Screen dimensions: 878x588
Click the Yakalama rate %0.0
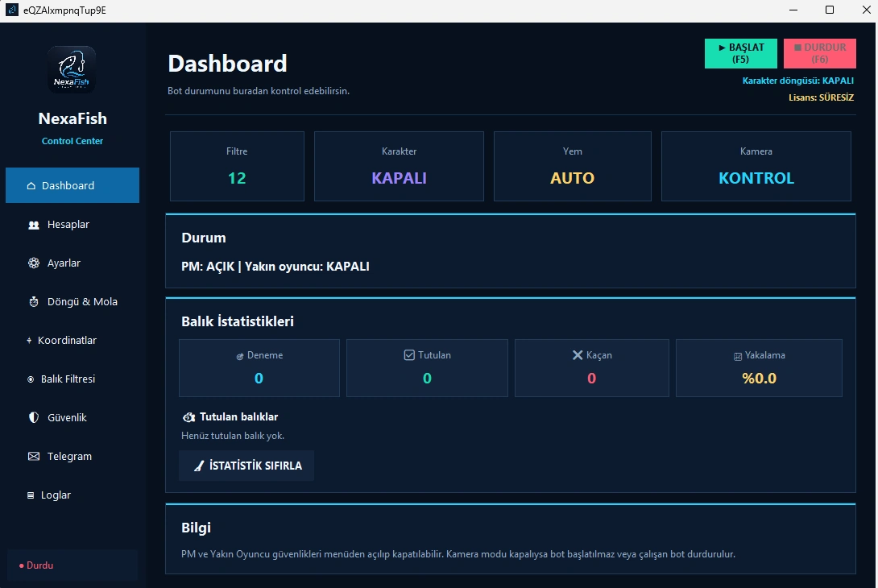pos(760,379)
